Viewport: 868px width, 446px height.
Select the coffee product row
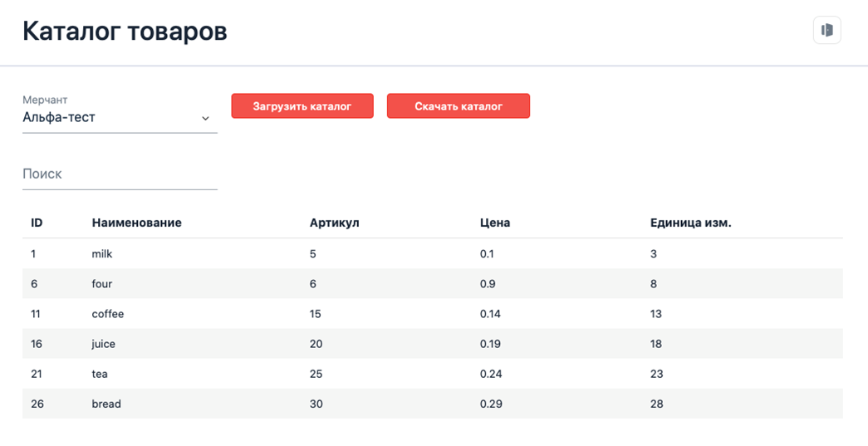click(x=433, y=314)
